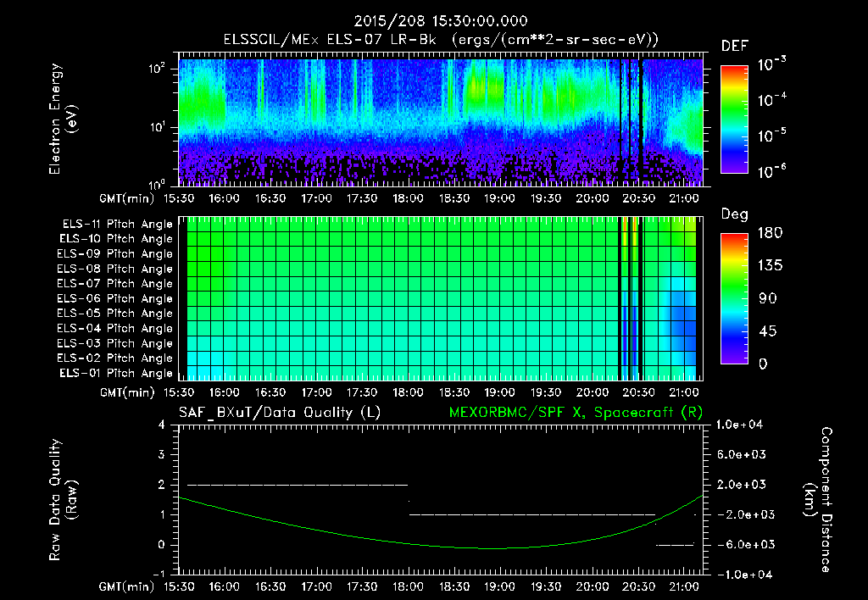868x600 pixels.
Task: Select the 45 degree colorbar value
Action: point(766,331)
